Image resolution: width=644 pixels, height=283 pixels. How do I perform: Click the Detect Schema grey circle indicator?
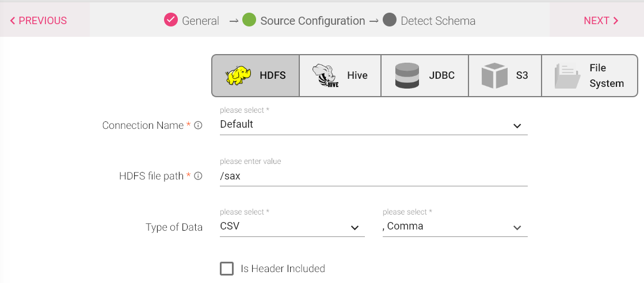tap(390, 20)
